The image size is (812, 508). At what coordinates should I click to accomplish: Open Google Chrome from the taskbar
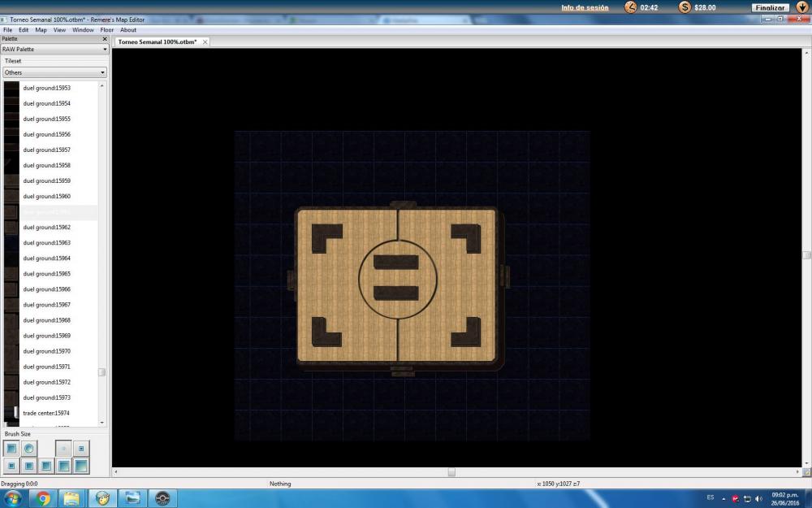click(44, 499)
